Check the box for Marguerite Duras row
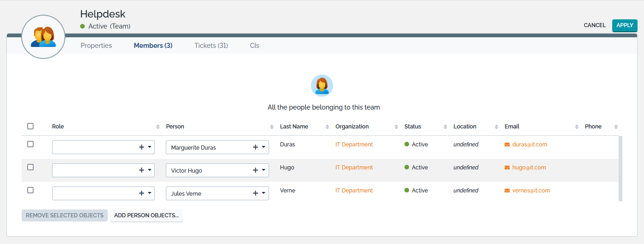 coord(30,144)
